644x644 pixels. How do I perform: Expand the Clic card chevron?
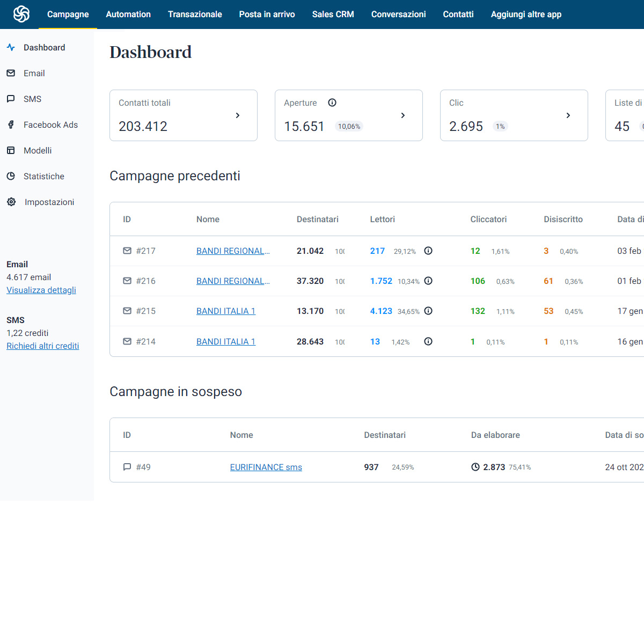point(568,115)
